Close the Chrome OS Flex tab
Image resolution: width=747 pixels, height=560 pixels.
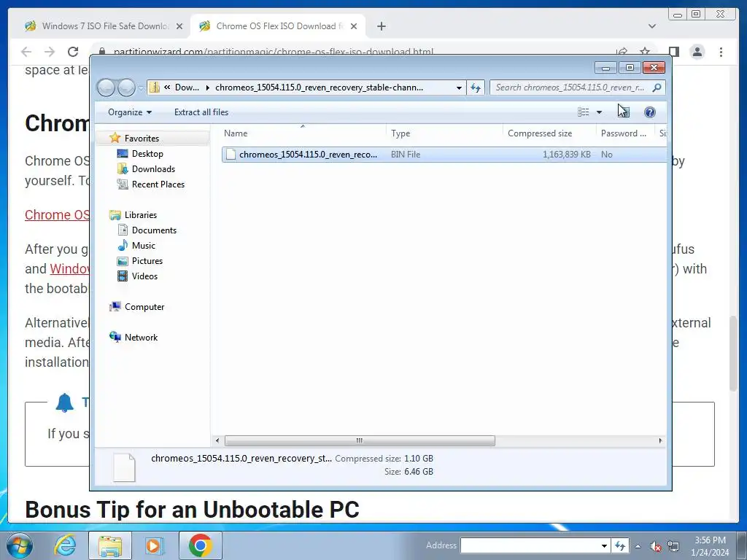point(354,26)
